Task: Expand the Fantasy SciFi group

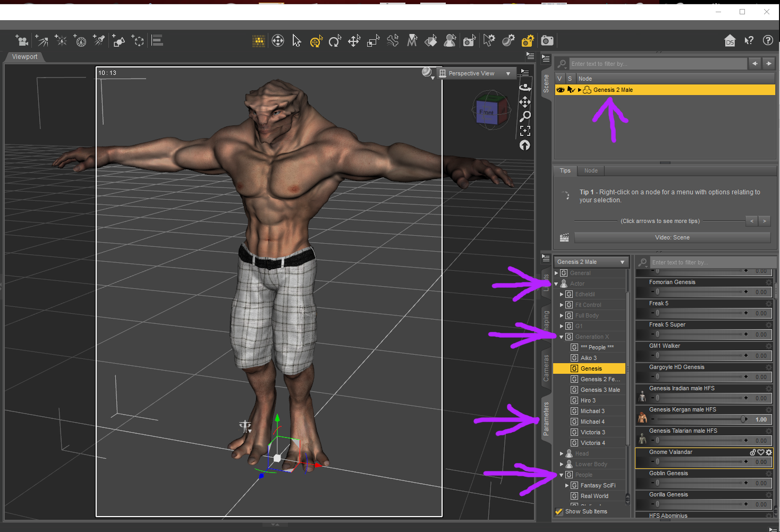Action: click(x=567, y=485)
